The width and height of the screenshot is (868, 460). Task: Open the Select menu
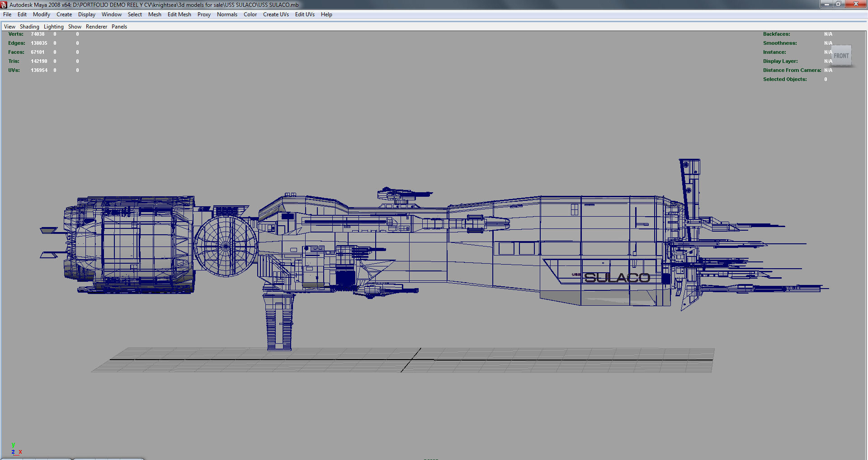[x=135, y=14]
